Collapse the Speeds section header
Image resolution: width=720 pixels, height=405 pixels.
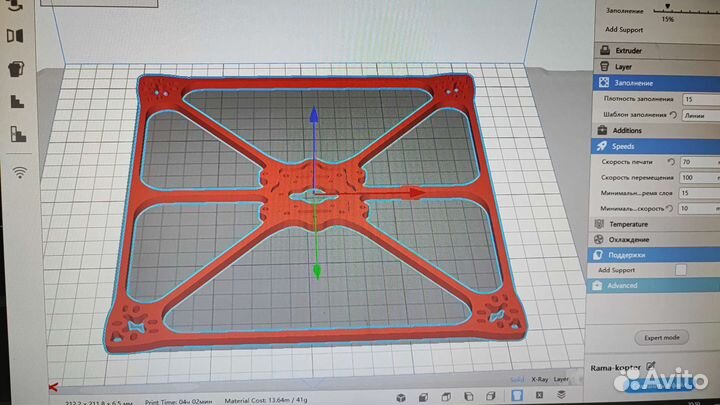[656, 146]
